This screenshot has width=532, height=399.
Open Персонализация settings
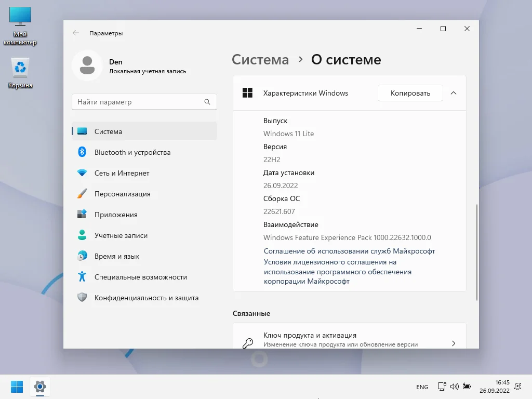pos(144,193)
